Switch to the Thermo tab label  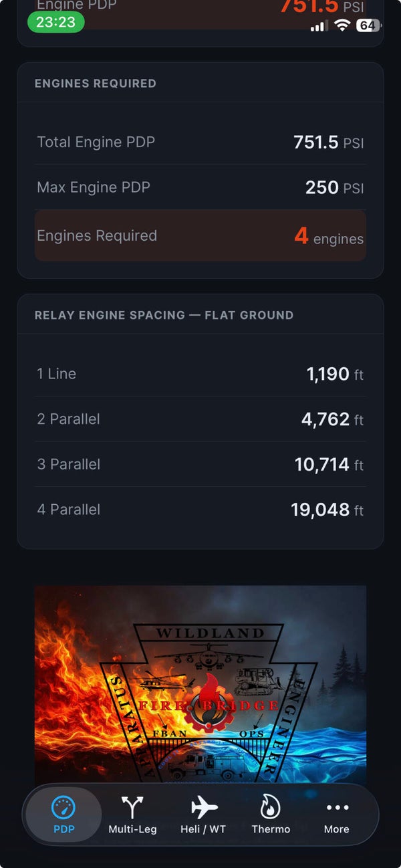[x=271, y=829]
